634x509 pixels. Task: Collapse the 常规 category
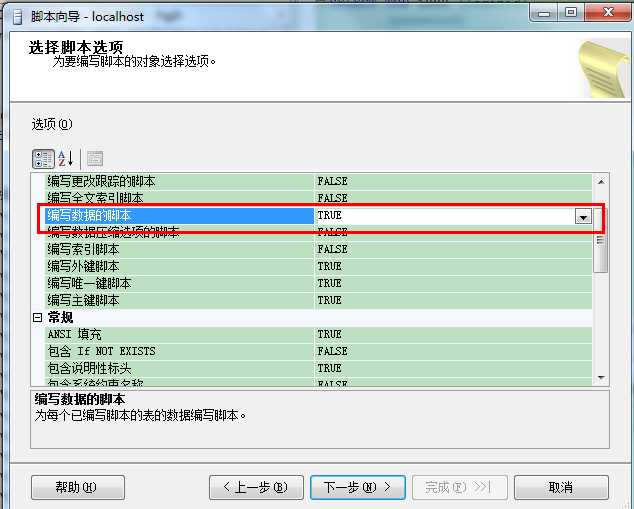pyautogui.click(x=37, y=317)
